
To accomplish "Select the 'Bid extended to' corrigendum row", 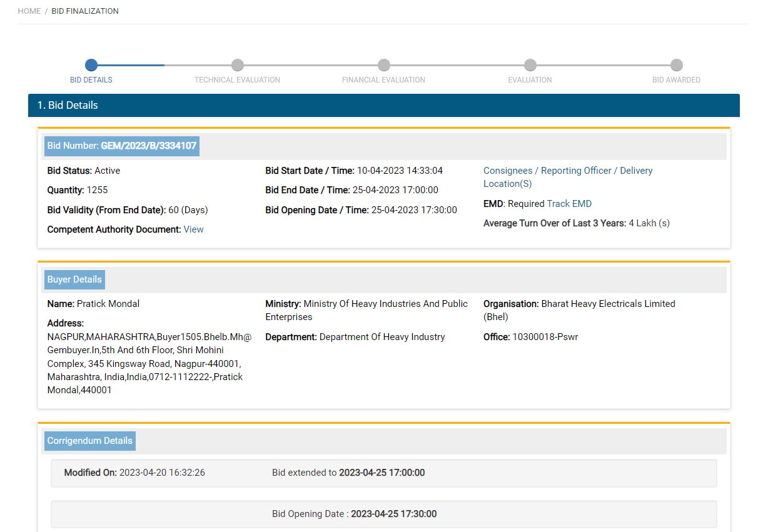I will click(383, 473).
